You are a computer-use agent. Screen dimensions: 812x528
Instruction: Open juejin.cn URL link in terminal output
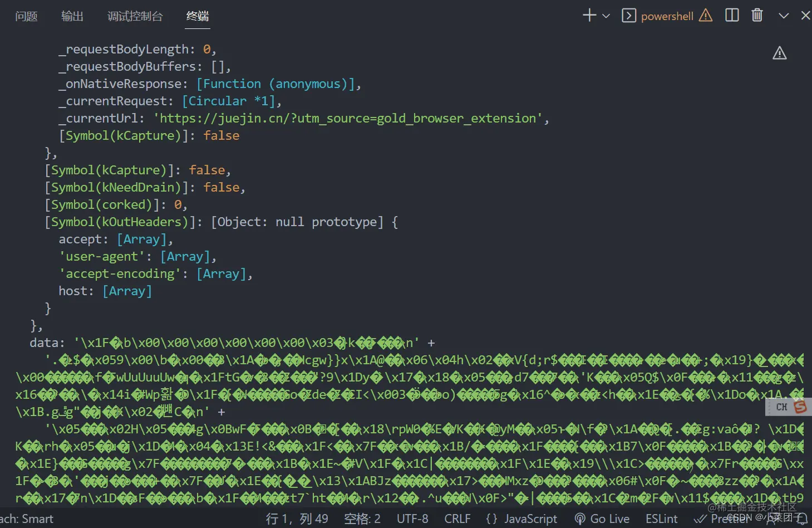coord(348,118)
